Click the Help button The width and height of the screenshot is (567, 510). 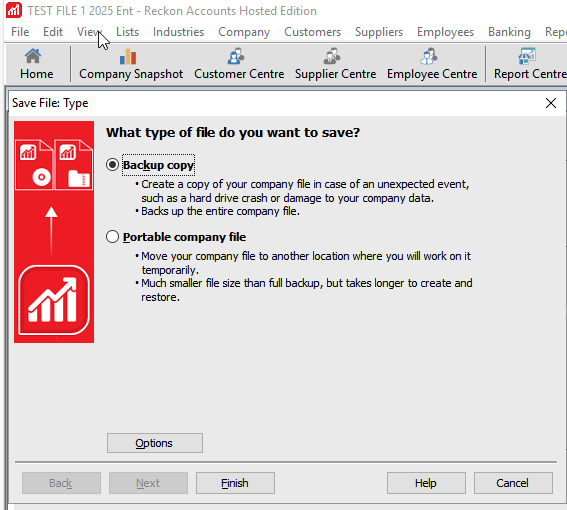426,483
